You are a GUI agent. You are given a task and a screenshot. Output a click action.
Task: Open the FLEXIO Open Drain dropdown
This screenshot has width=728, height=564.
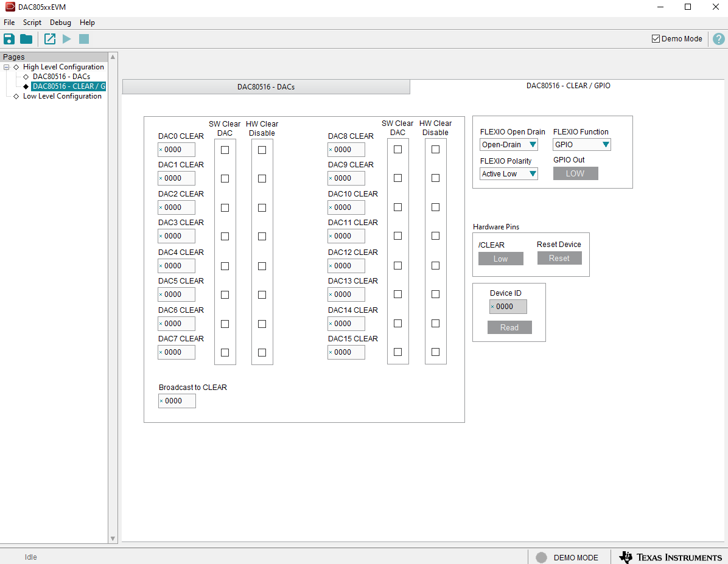509,144
